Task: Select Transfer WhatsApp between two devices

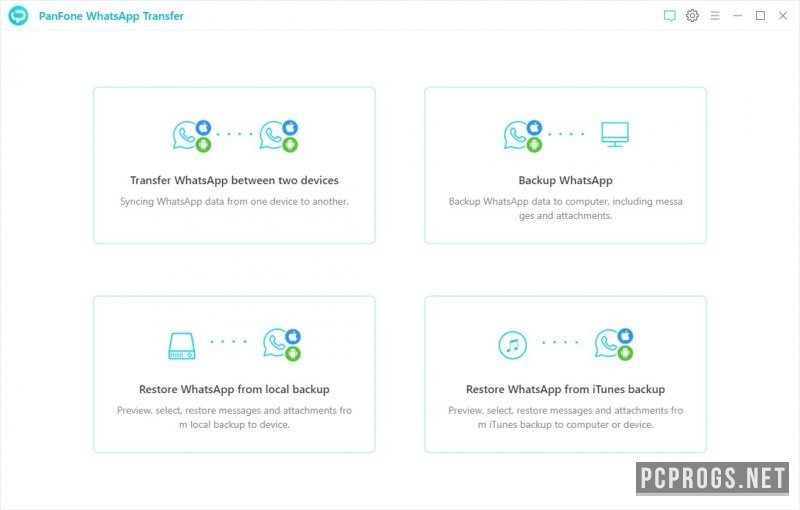Action: (234, 181)
